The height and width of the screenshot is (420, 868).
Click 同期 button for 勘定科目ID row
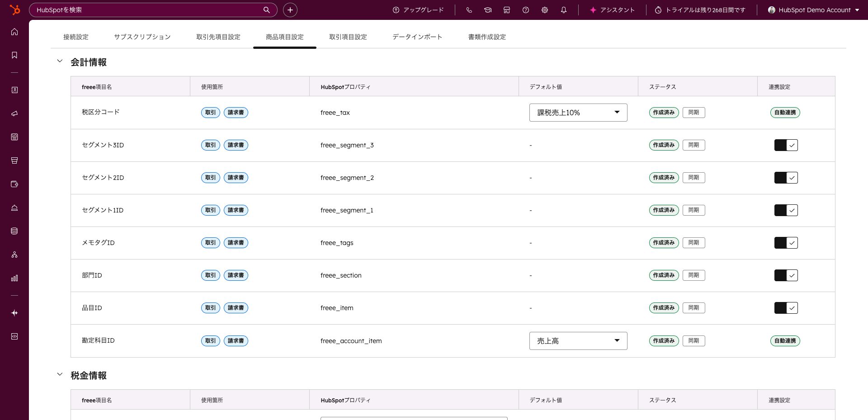coord(694,341)
